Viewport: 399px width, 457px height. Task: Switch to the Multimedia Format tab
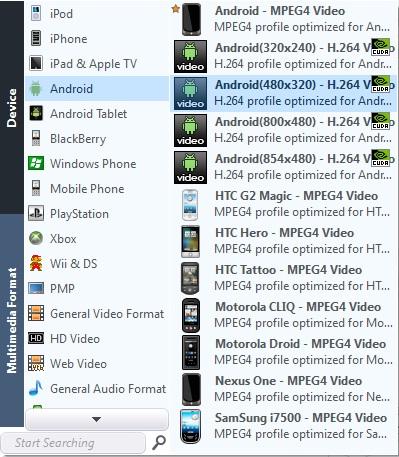(12, 320)
